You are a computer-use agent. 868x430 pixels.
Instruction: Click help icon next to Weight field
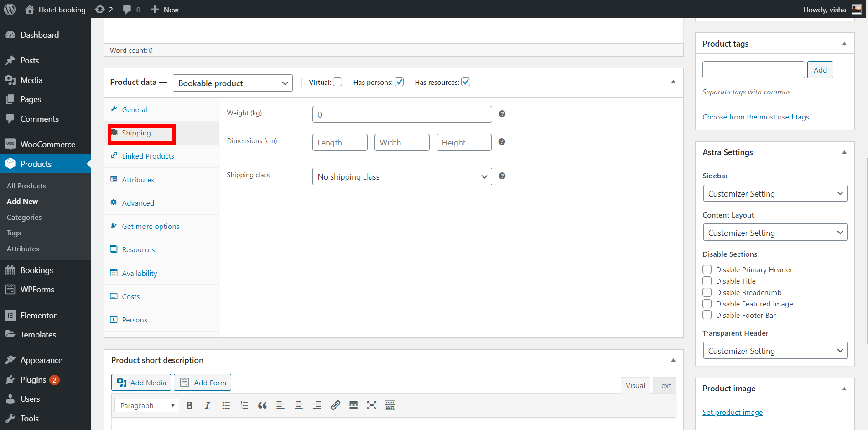click(x=502, y=114)
